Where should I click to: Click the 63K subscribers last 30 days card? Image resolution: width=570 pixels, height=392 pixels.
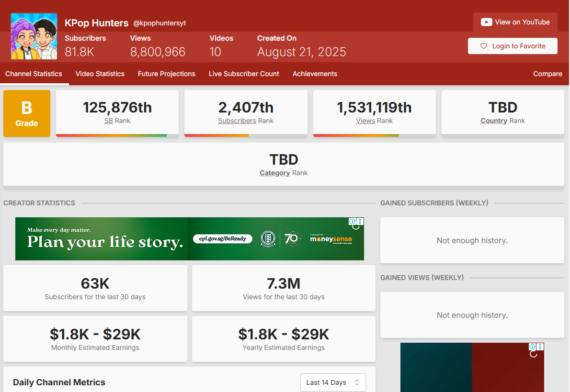[x=95, y=288]
